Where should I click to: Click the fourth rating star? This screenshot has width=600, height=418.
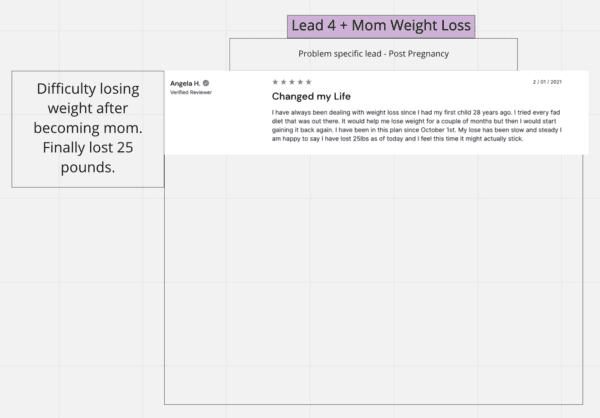click(300, 82)
